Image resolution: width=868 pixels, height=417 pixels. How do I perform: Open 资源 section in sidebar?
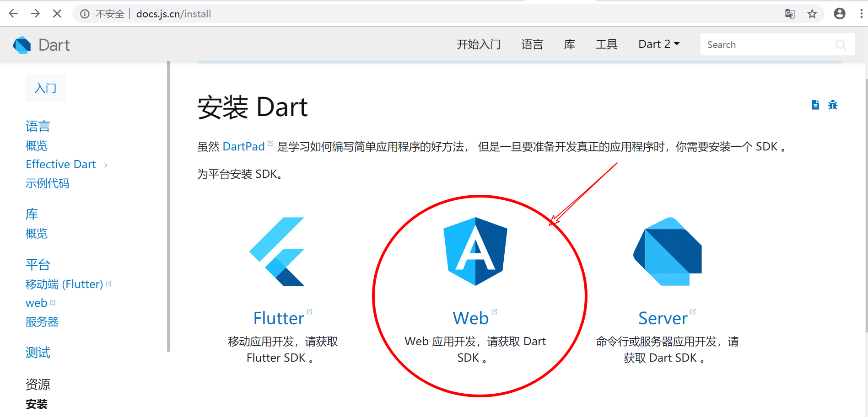[x=38, y=385]
